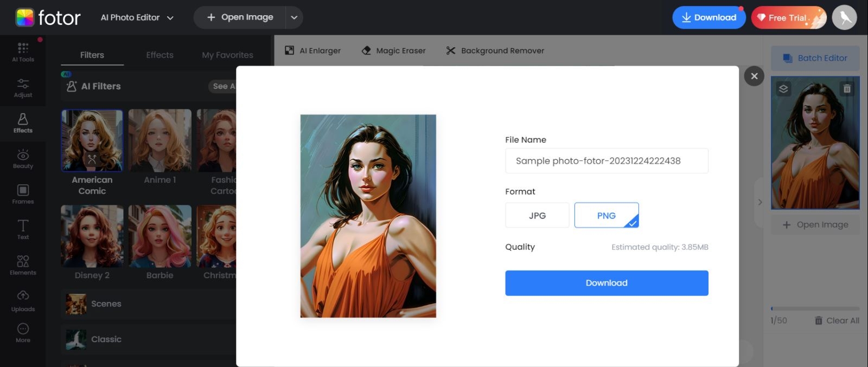
Task: Click the estimated quality 3.85MB text
Action: click(x=660, y=247)
